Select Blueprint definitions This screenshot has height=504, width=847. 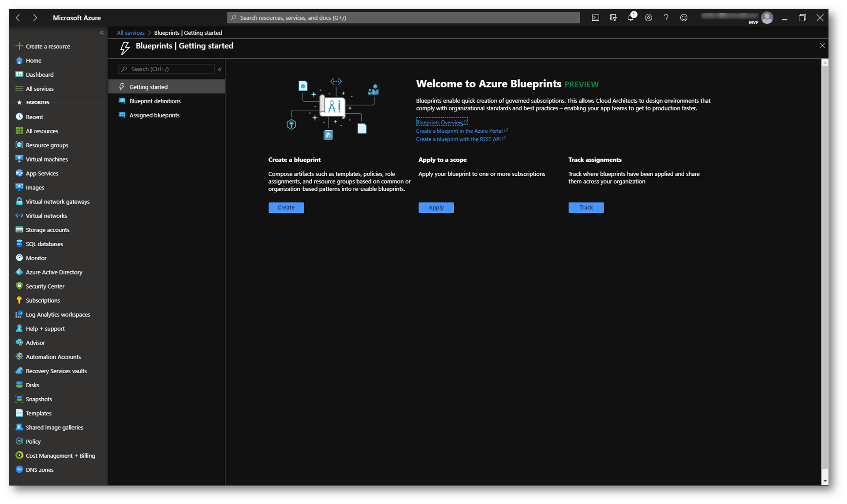click(167, 101)
